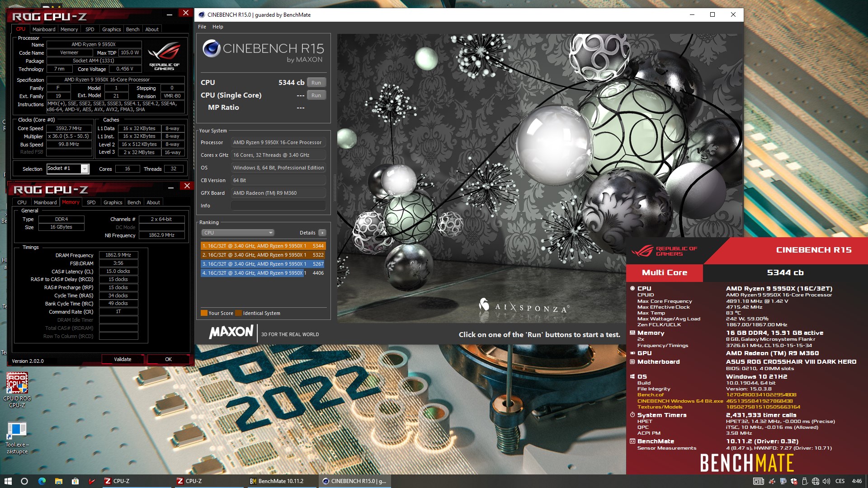Screen dimensions: 868x488
Task: Open the volume speaker tray icon
Action: pos(826,481)
